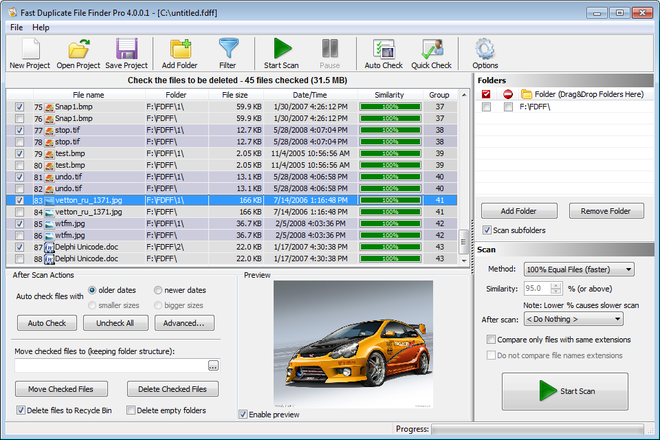This screenshot has width=660, height=440.
Task: Open Options gear in toolbar
Action: click(x=485, y=49)
